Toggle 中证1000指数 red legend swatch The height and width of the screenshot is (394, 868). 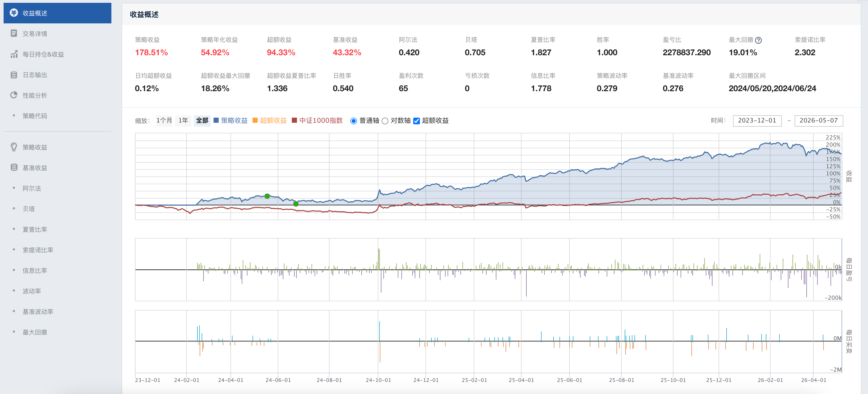(294, 120)
